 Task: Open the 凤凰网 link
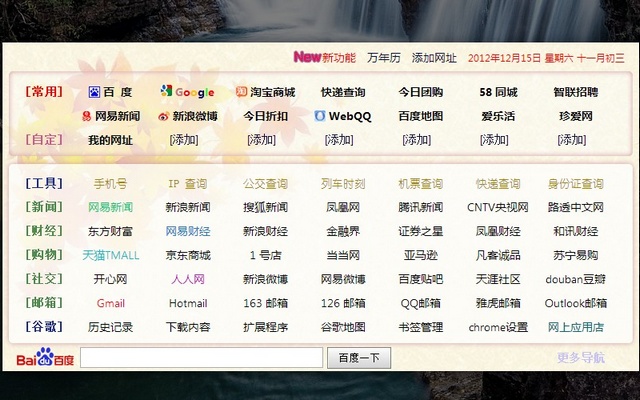[x=343, y=207]
